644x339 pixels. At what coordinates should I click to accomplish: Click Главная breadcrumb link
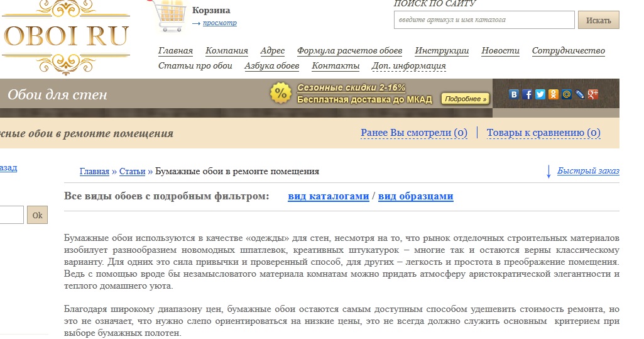pos(94,171)
